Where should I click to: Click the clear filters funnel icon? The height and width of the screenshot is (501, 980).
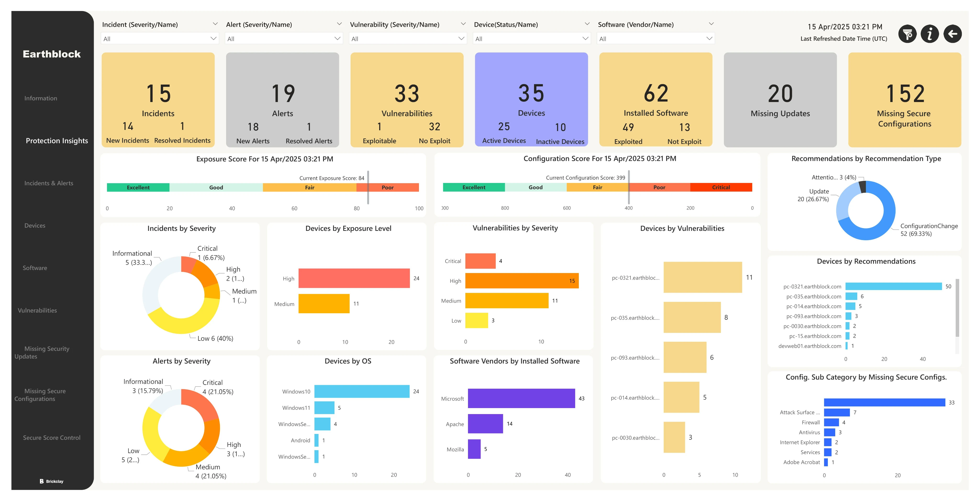coord(907,34)
